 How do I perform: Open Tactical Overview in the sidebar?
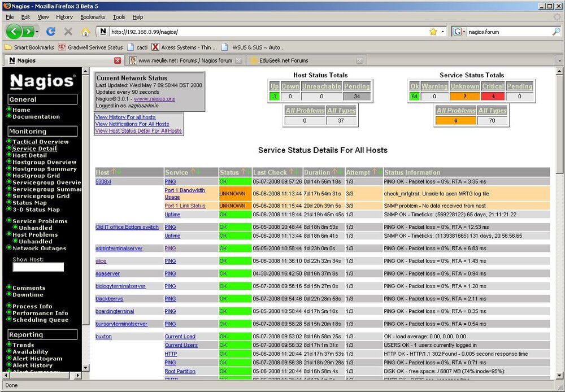[40, 142]
